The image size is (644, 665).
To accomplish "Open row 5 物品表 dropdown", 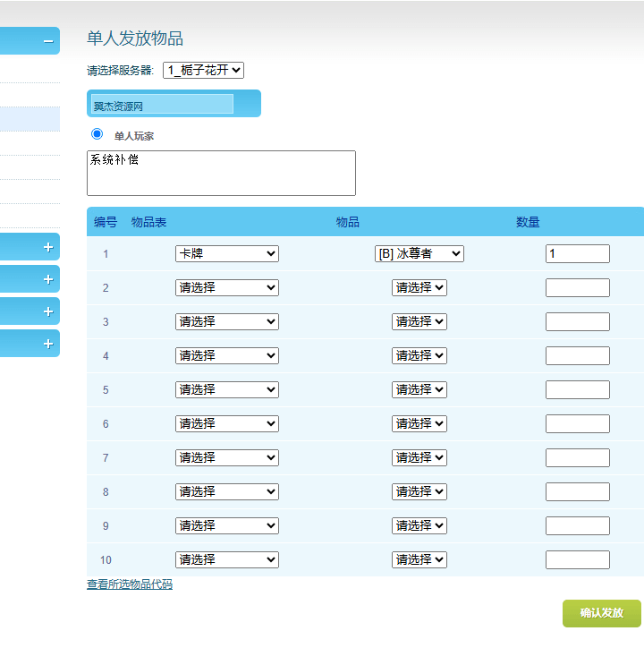I will pyautogui.click(x=227, y=389).
